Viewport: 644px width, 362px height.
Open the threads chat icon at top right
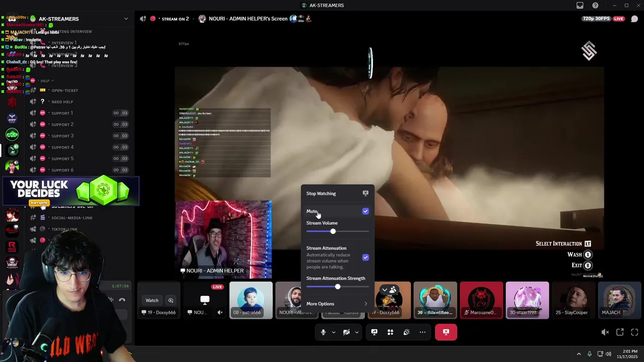tap(634, 19)
